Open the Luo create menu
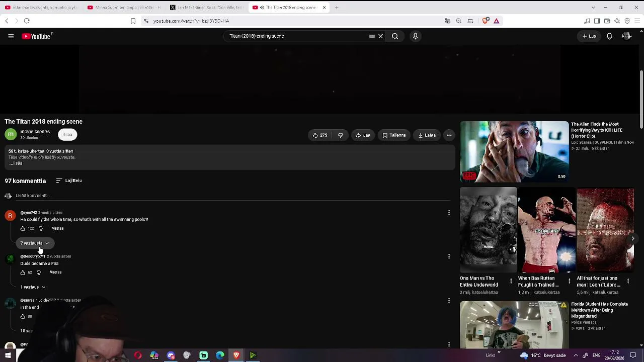Image resolution: width=644 pixels, height=362 pixels. pos(589,36)
